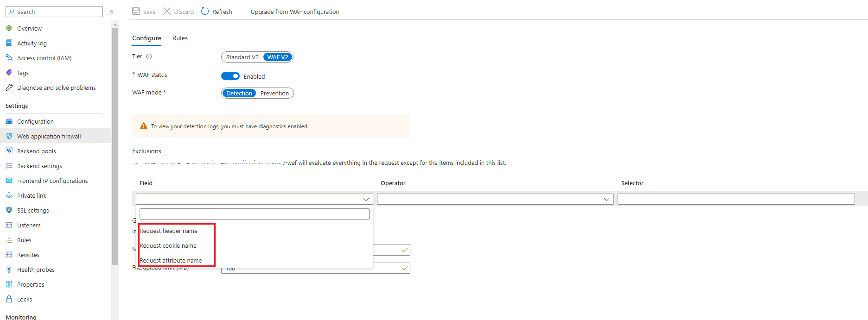Open the Field dropdown chevron
This screenshot has width=868, height=320.
[x=366, y=199]
